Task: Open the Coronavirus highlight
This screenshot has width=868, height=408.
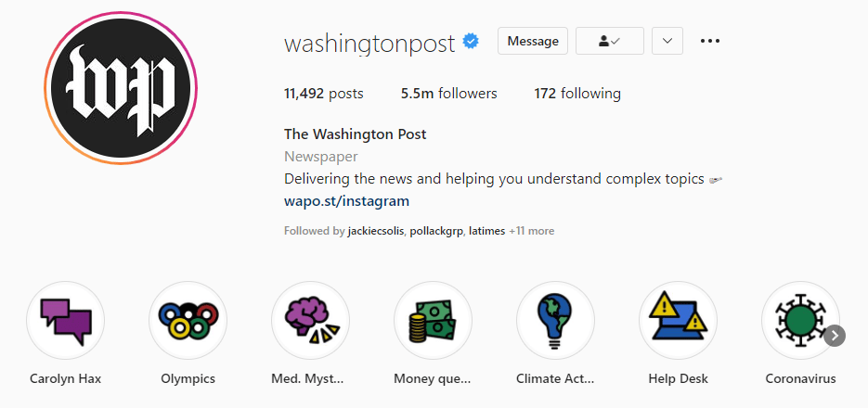Action: (800, 320)
